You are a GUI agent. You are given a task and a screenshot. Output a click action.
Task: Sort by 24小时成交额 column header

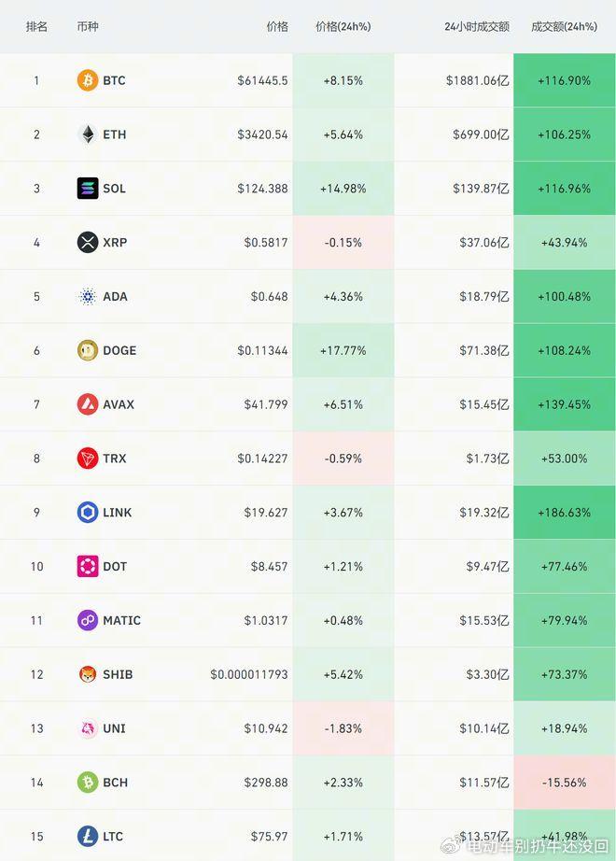[x=477, y=26]
